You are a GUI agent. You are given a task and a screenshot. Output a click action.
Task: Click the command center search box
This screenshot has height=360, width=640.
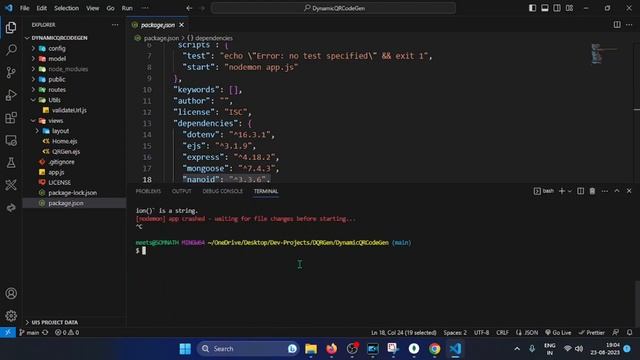coord(333,8)
